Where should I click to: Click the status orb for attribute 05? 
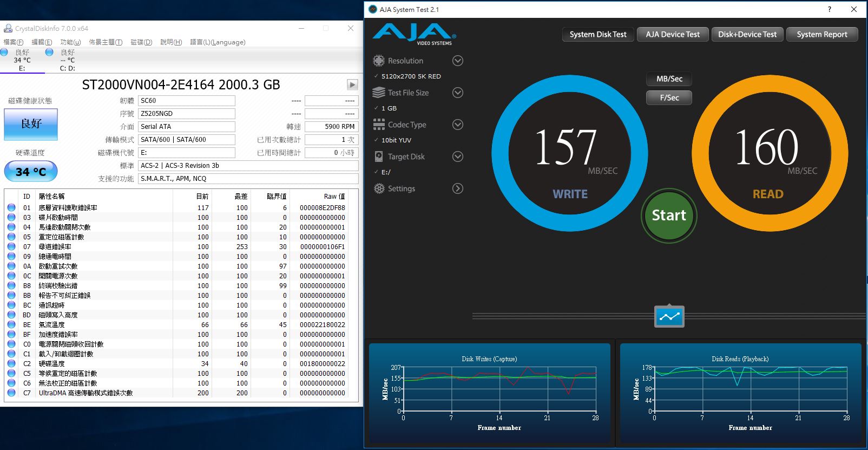(x=11, y=237)
